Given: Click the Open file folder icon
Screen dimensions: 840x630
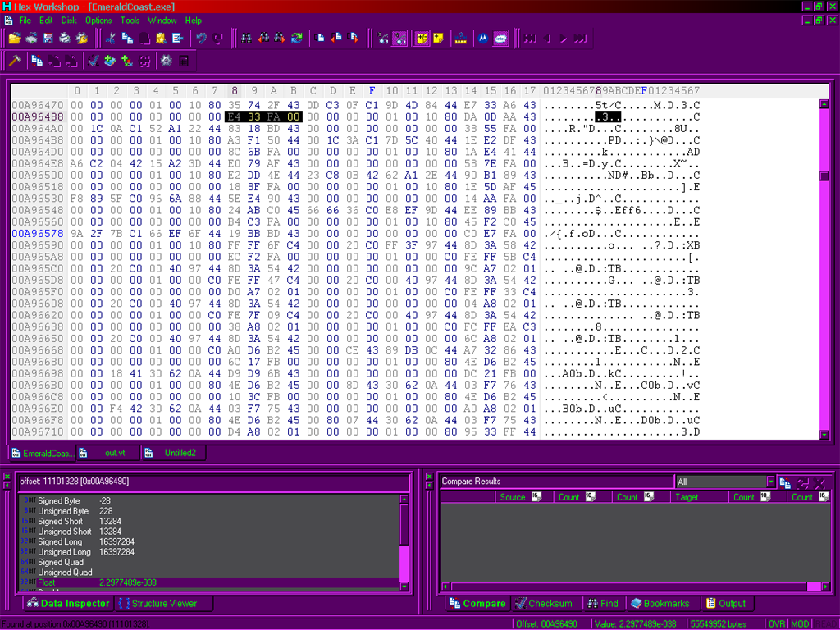Looking at the screenshot, I should click(15, 38).
